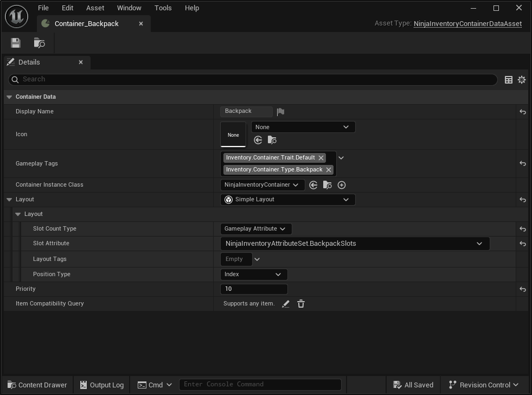Open the Details panel settings gear
The height and width of the screenshot is (395, 532).
tap(521, 79)
